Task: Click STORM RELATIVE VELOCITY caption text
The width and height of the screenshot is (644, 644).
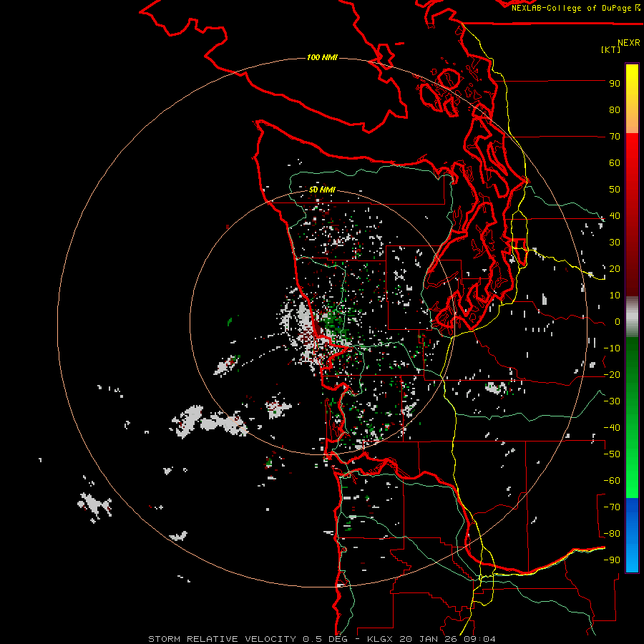Action: point(223,639)
